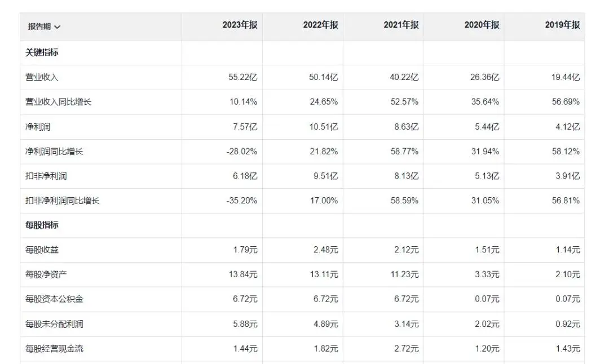Select the 营业收入同比增长 row label
The height and width of the screenshot is (364, 609).
(x=58, y=102)
